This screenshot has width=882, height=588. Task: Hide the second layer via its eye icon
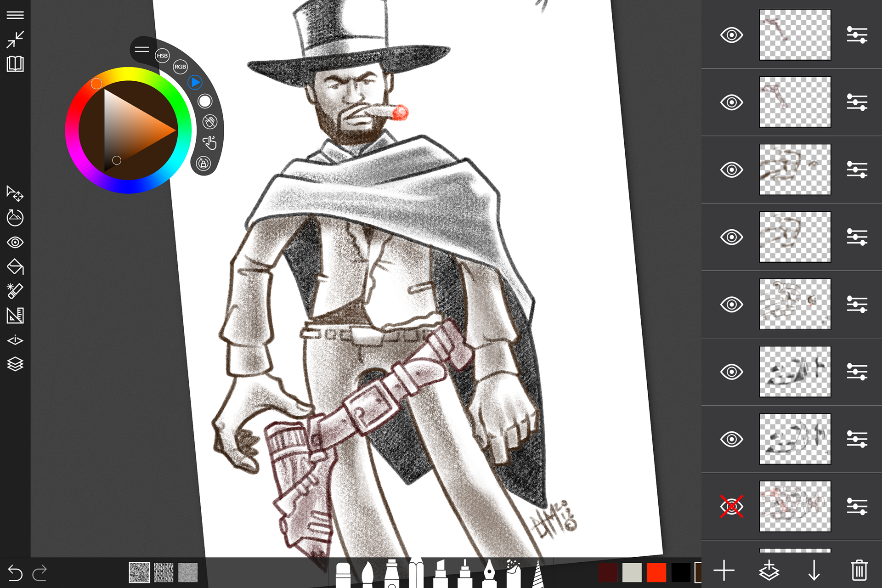[732, 102]
